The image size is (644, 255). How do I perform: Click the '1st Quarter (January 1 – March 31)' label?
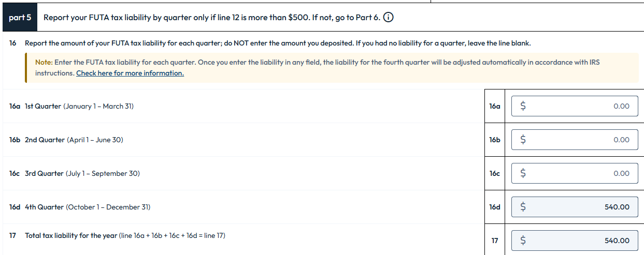[79, 106]
